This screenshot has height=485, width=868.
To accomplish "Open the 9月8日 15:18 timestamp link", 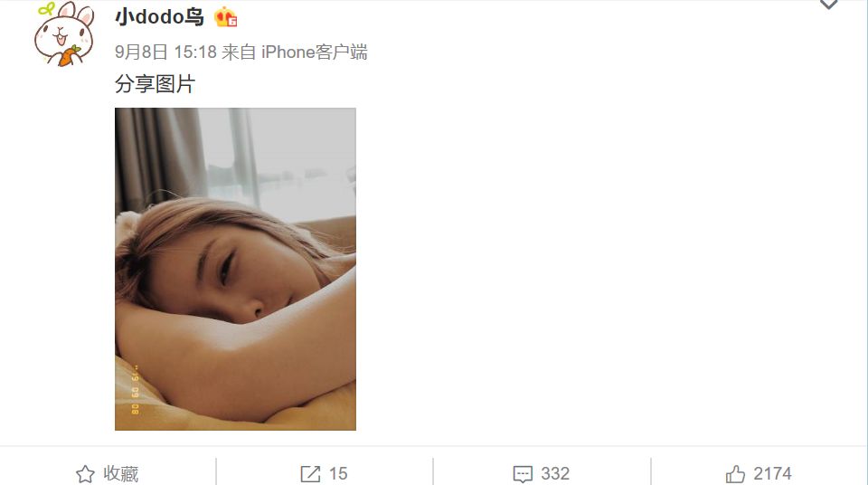I will [165, 52].
